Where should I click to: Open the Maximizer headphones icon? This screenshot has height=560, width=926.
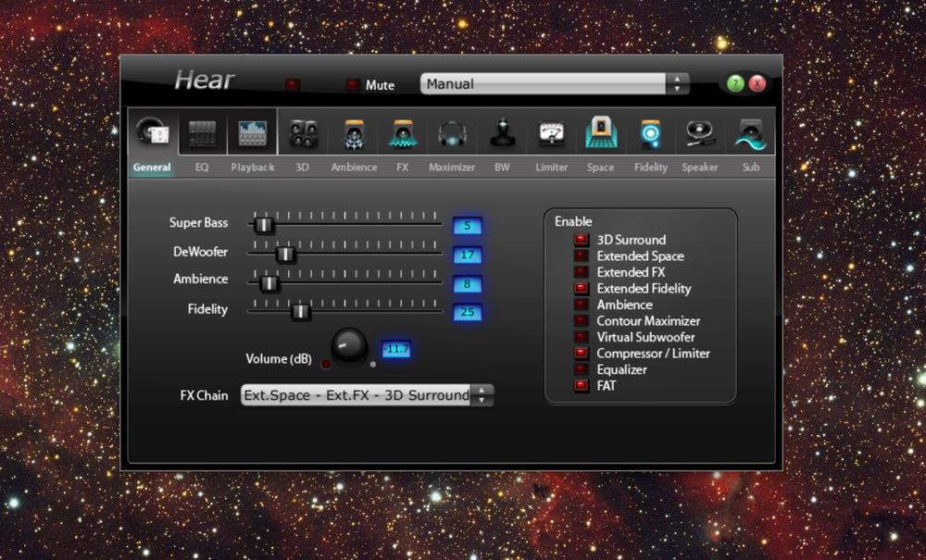pyautogui.click(x=453, y=134)
